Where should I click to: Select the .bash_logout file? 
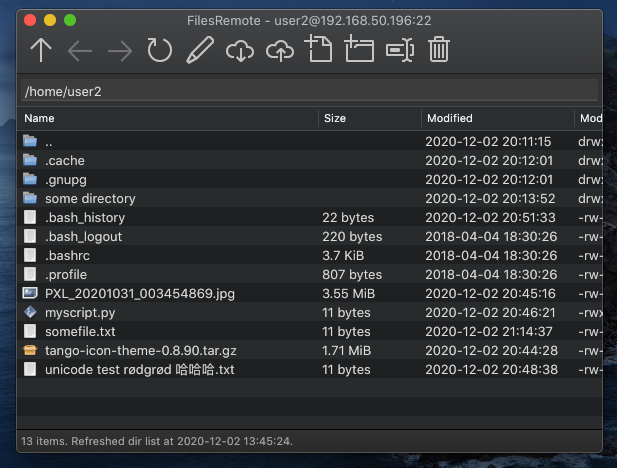310,237
